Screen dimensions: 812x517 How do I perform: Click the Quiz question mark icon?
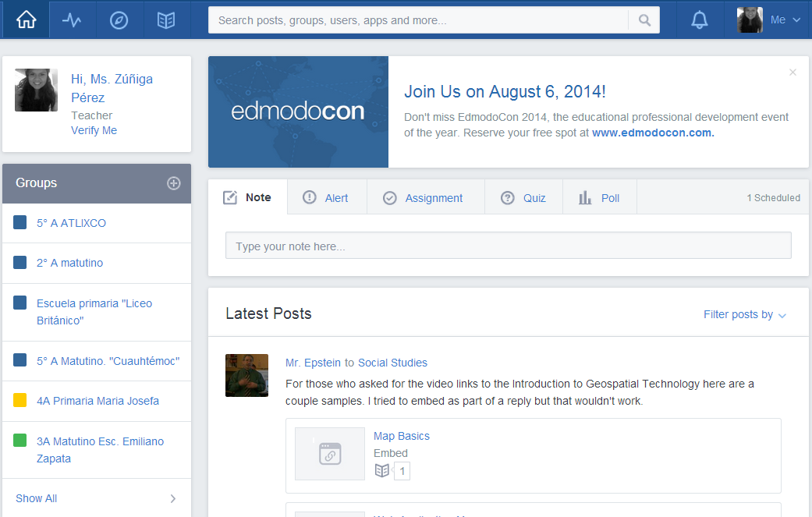(508, 198)
